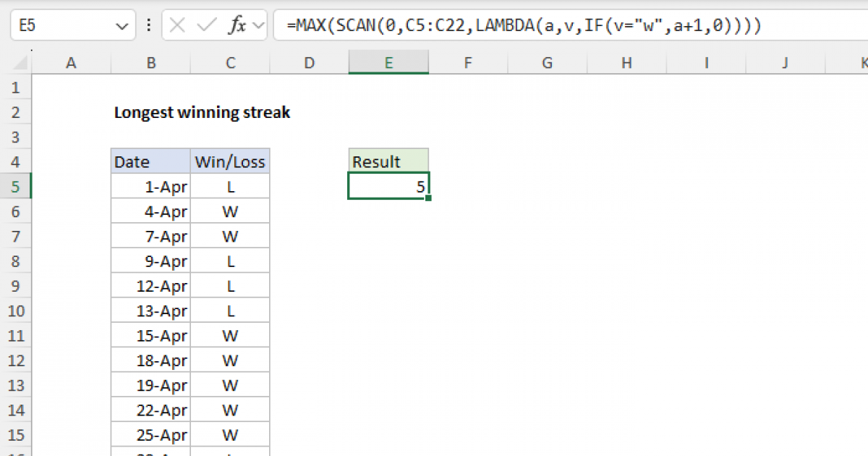Select column header E

pyautogui.click(x=388, y=63)
